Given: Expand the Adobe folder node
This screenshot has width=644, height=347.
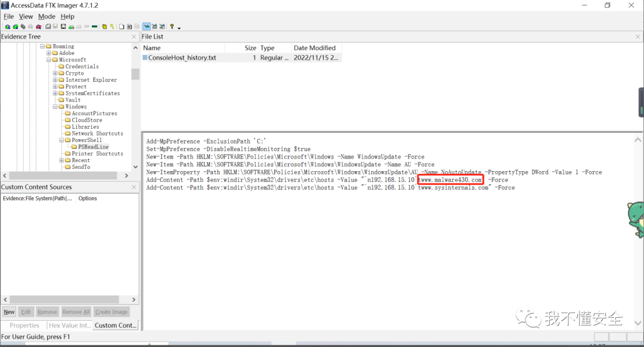Looking at the screenshot, I should pos(49,53).
